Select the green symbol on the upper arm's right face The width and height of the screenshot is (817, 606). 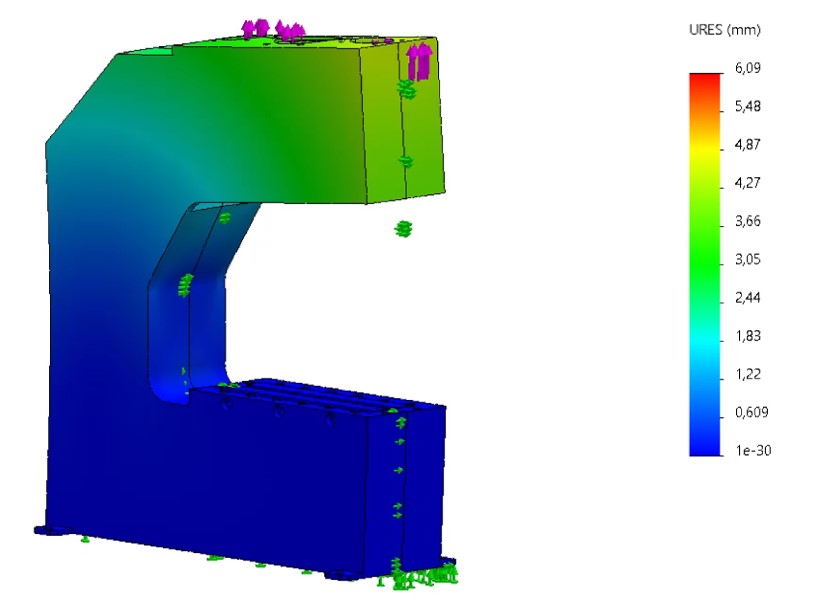[x=406, y=160]
